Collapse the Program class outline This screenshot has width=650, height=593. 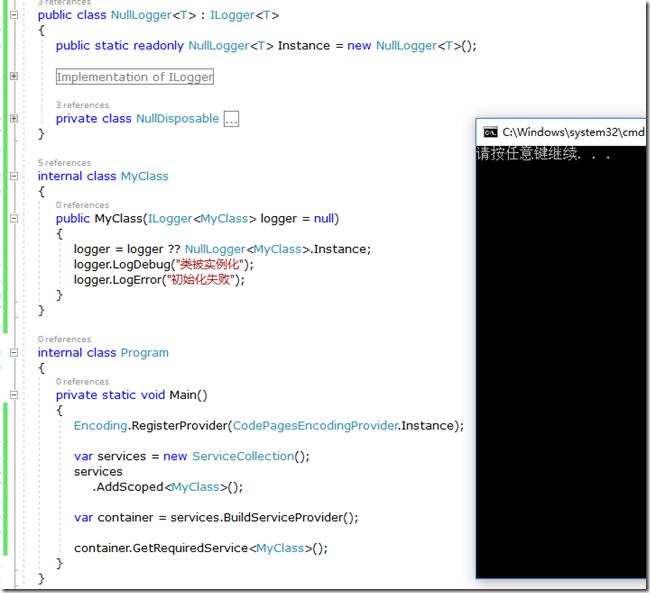14,353
